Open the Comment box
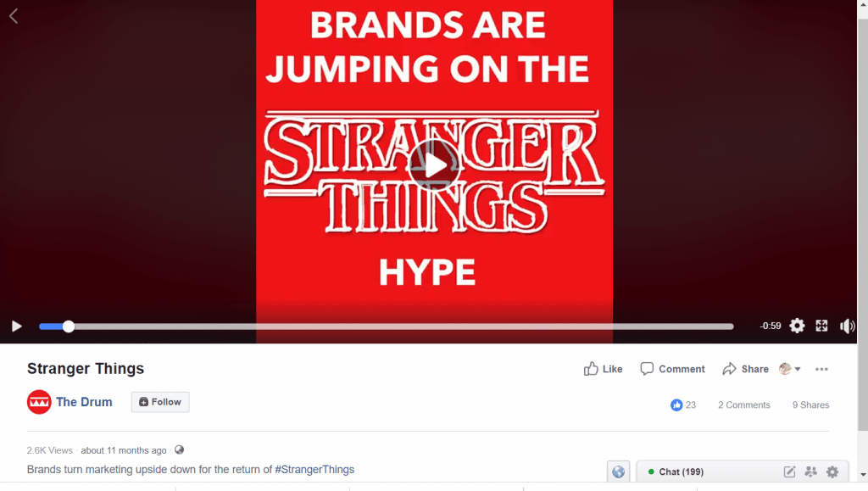The image size is (868, 491). tap(672, 369)
